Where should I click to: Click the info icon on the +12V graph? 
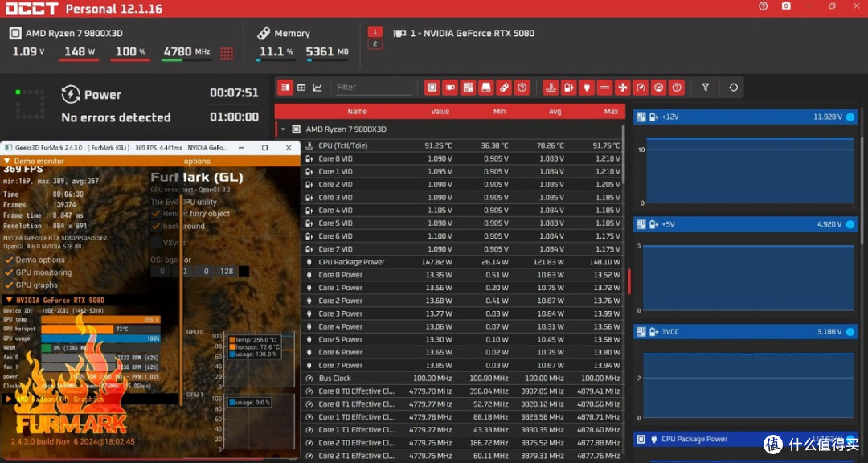(850, 117)
